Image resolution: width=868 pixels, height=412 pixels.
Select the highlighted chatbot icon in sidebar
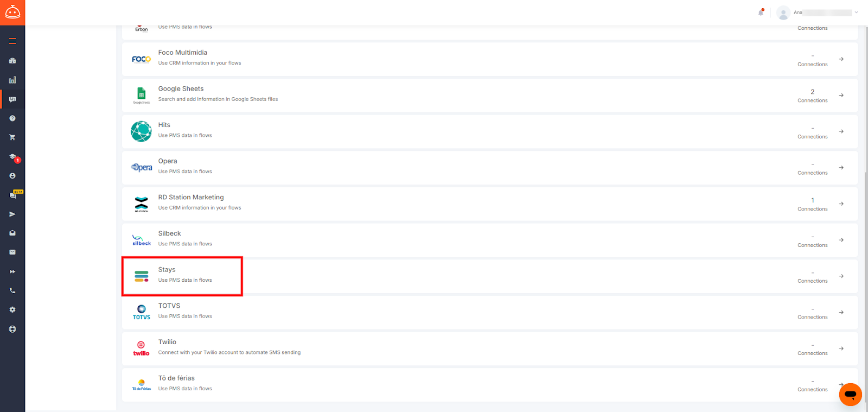12,99
